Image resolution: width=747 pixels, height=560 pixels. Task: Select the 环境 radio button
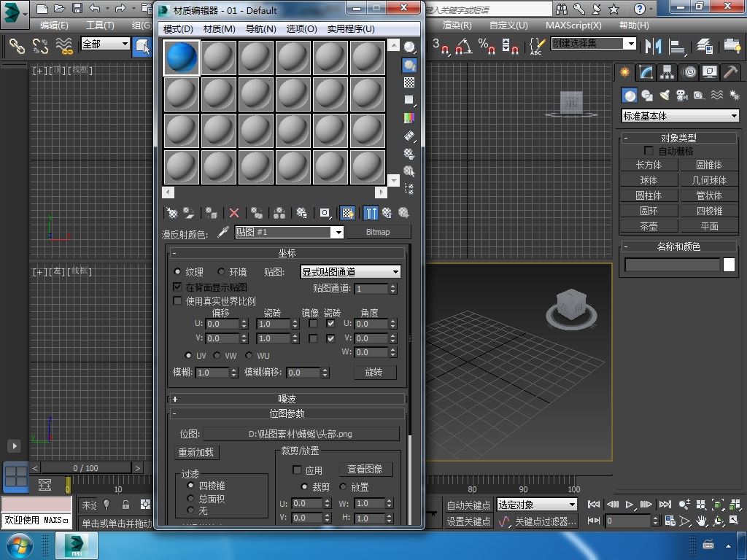(221, 272)
